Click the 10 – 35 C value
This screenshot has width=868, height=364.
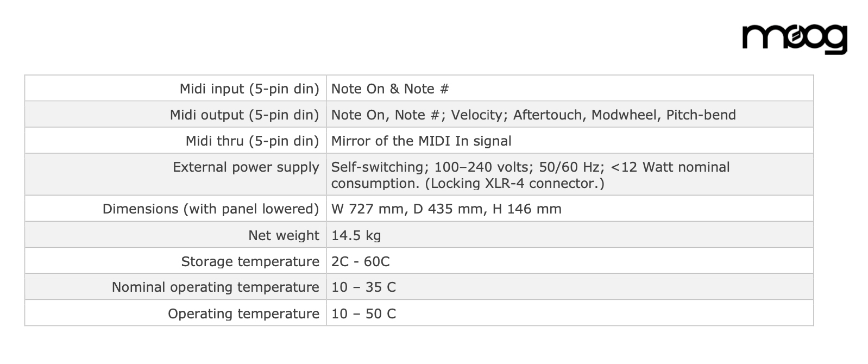click(x=363, y=287)
